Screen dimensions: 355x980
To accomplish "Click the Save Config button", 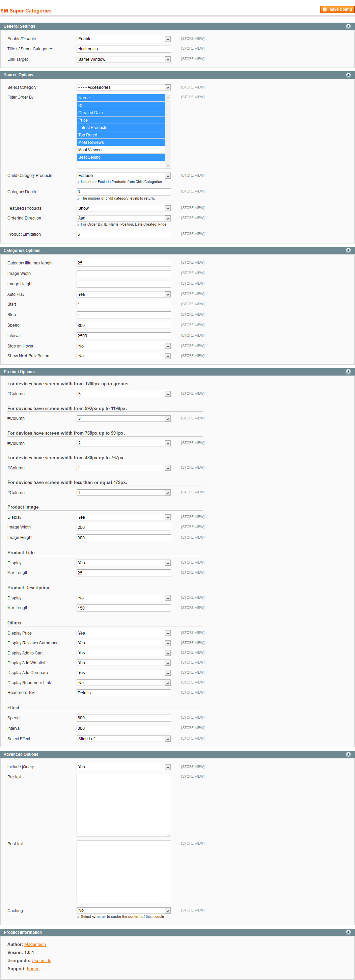I will point(337,9).
